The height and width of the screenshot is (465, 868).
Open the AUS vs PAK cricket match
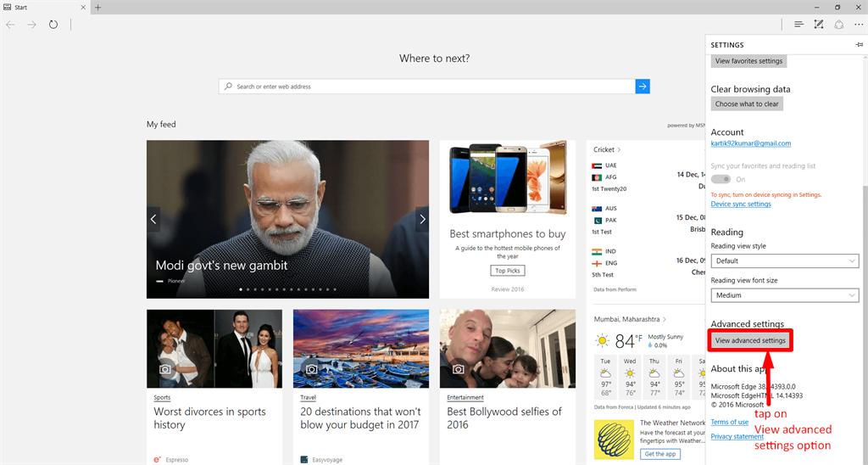(648, 220)
